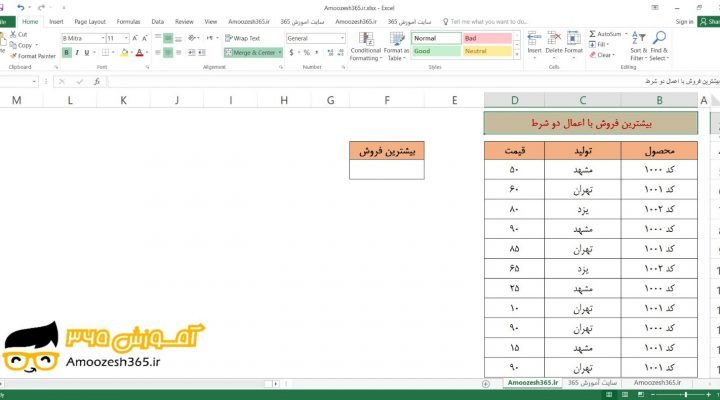Screen dimensions: 720x400
Task: Toggle Top Align vertical alignment
Action: point(158,38)
